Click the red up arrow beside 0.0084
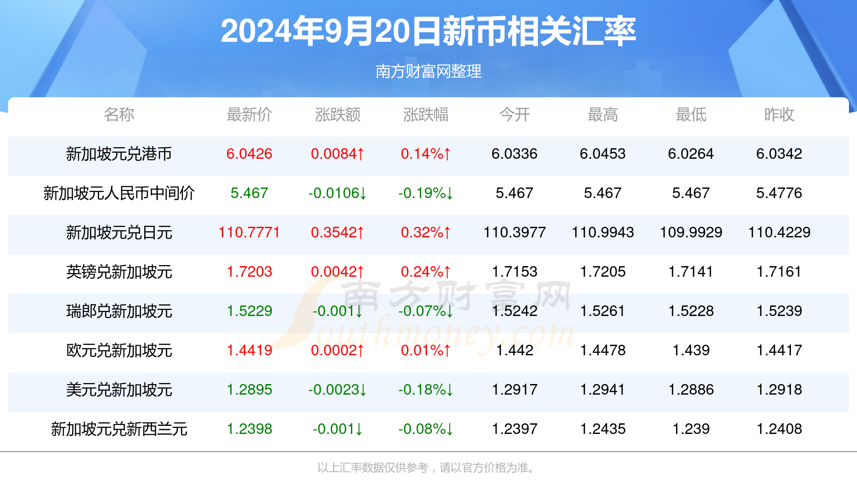Image resolution: width=857 pixels, height=504 pixels. click(x=360, y=154)
